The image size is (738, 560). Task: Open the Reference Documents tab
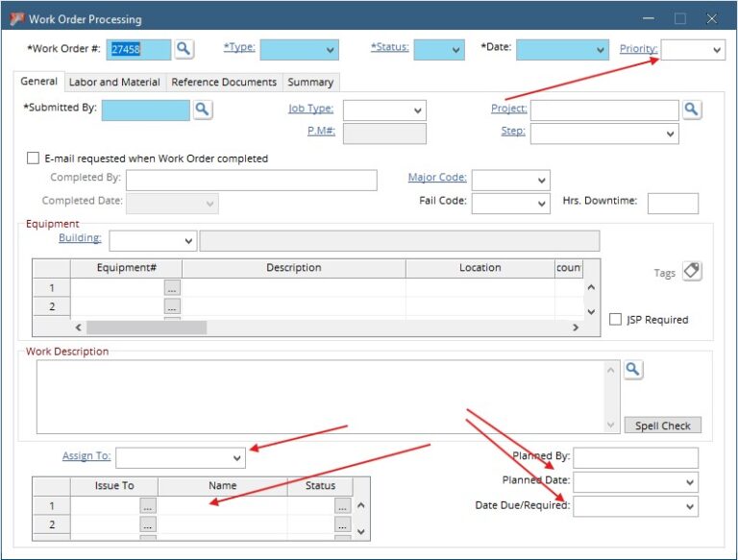coord(224,82)
